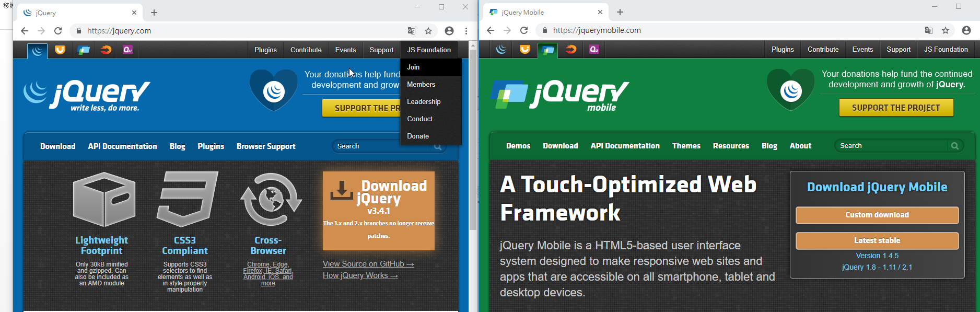Open the QUnit icon in right window
Image resolution: width=980 pixels, height=312 pixels.
(594, 50)
